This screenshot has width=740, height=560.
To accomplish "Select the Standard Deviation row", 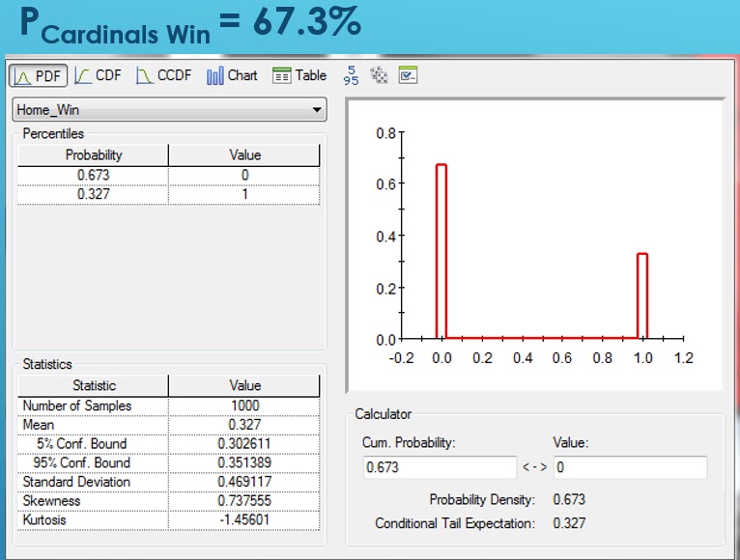I will 169,482.
